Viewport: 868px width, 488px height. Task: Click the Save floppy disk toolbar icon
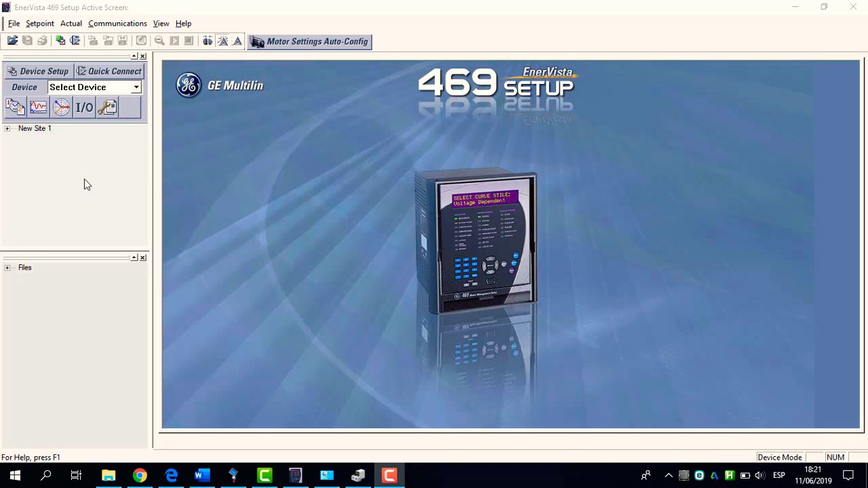(x=27, y=41)
